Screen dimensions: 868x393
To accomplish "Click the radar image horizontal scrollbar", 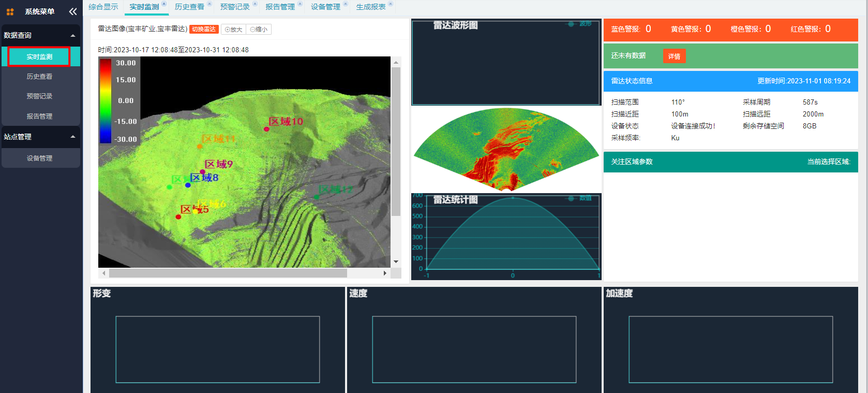I will pyautogui.click(x=228, y=273).
